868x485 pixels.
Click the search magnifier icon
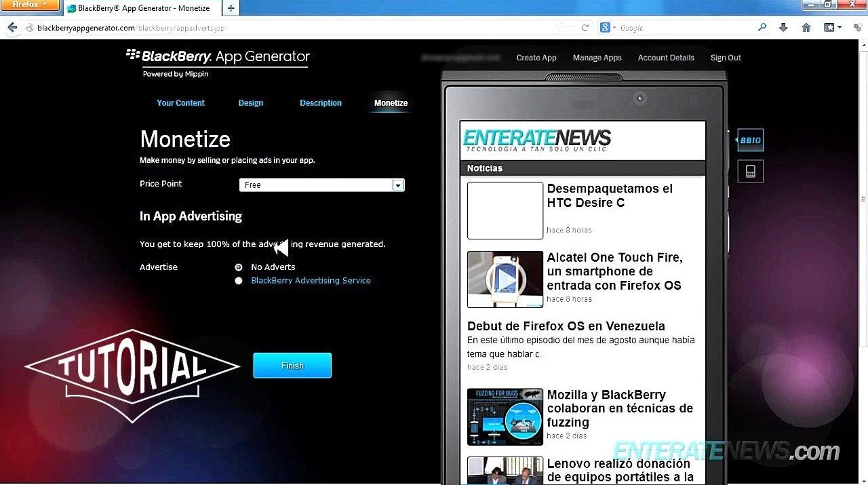[762, 28]
